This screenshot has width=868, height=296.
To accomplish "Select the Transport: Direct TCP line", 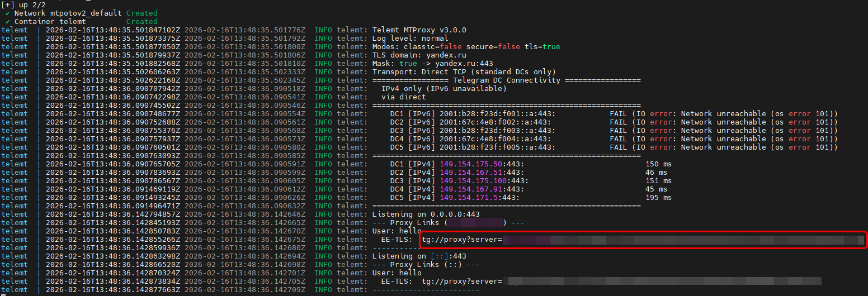I will coord(464,72).
